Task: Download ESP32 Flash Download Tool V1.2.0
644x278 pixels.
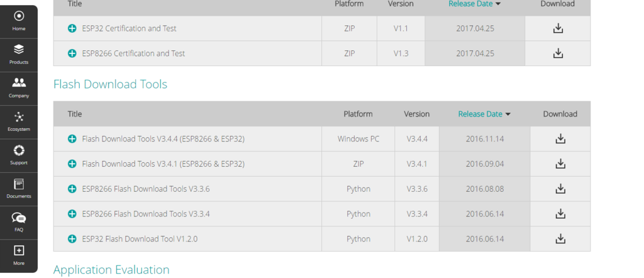Action: click(560, 239)
